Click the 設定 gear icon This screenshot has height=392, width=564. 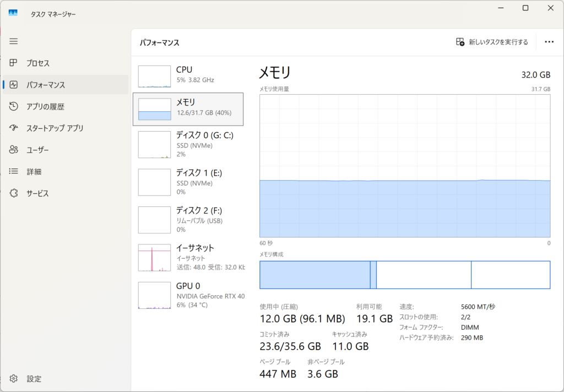(14, 379)
